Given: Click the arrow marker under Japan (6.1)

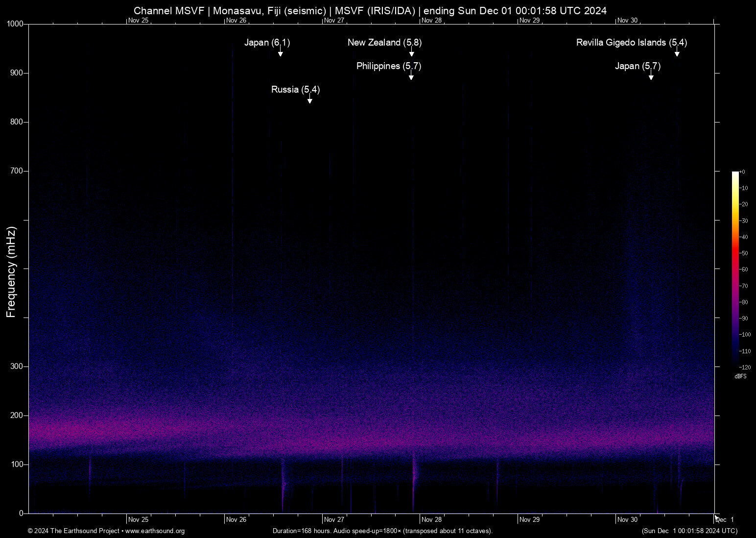Looking at the screenshot, I should pyautogui.click(x=281, y=52).
